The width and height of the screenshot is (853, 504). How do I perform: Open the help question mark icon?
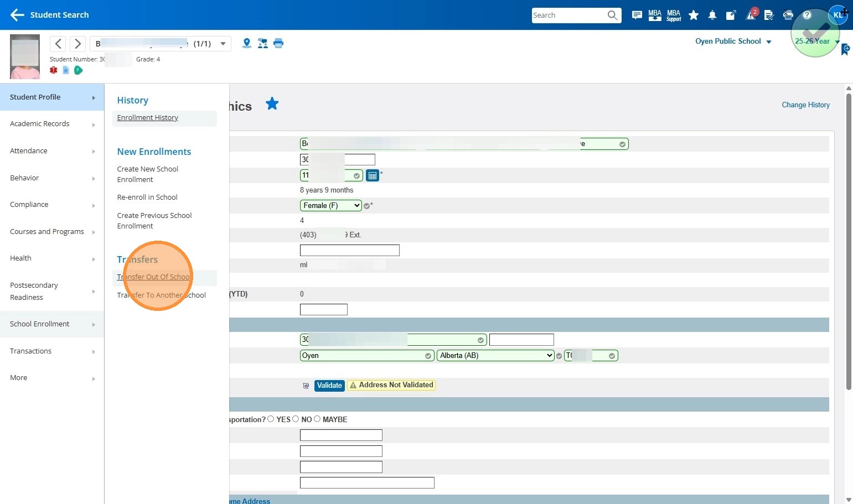pos(807,15)
